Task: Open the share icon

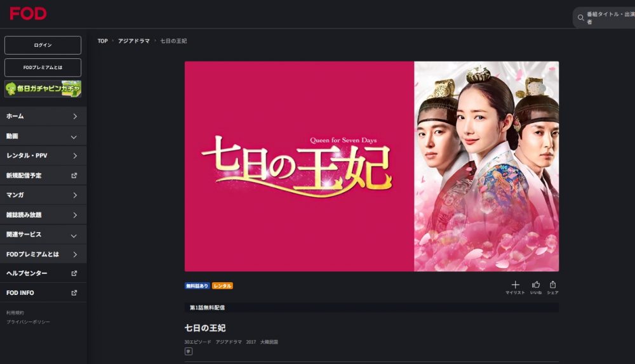Action: (x=553, y=284)
